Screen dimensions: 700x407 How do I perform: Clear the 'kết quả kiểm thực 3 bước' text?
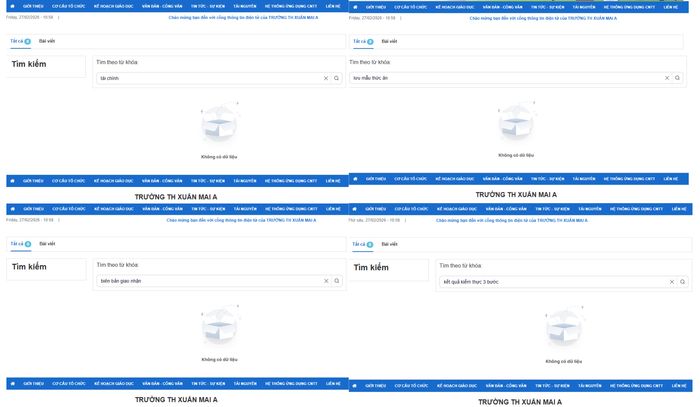point(672,282)
